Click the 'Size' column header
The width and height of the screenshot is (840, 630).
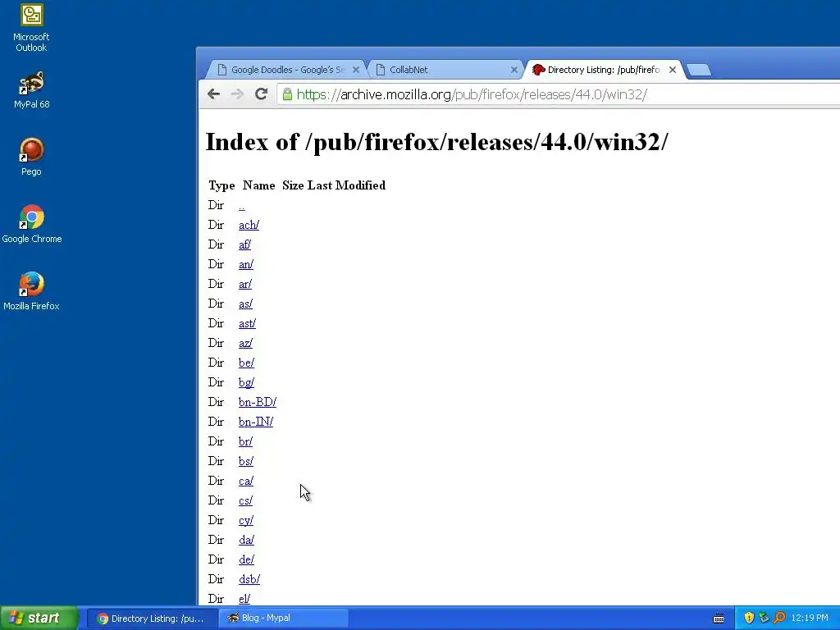point(293,185)
